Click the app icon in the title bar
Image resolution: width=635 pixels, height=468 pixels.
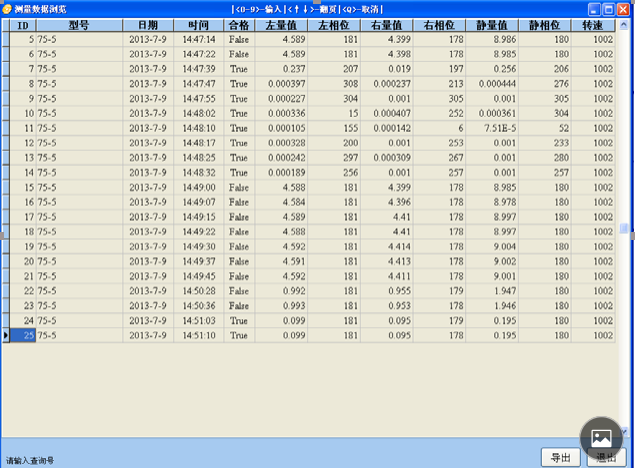pos(6,8)
